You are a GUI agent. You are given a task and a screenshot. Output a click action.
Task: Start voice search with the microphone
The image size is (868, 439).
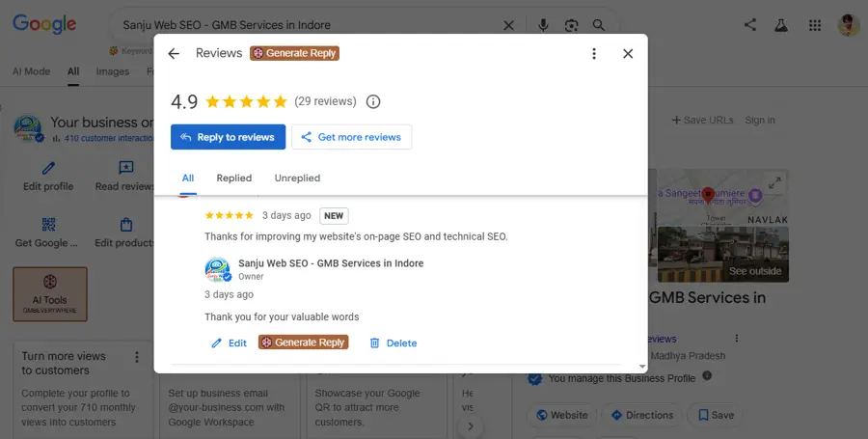coord(544,25)
